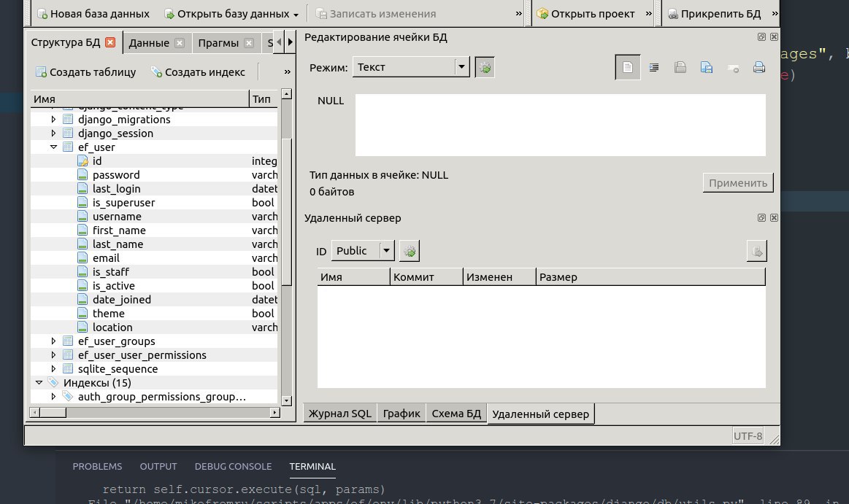849x504 pixels.
Task: Expand the sqlite_sequence table node
Action: coord(53,369)
